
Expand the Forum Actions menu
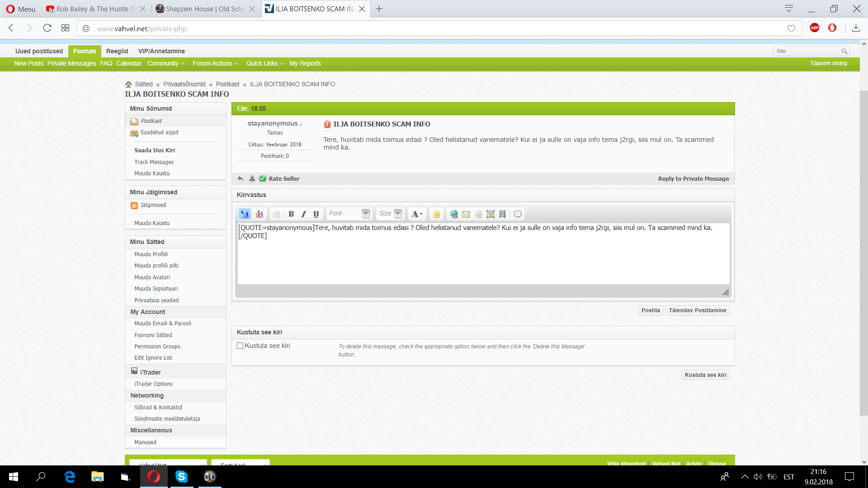pyautogui.click(x=215, y=63)
